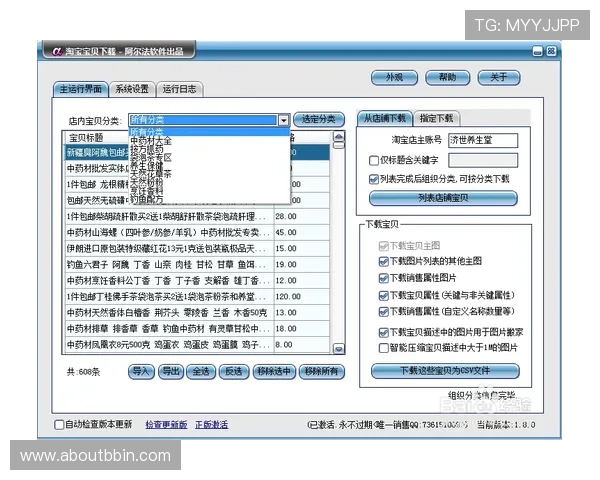The image size is (600, 480).
Task: Click the 导出 button
Action: (x=171, y=372)
